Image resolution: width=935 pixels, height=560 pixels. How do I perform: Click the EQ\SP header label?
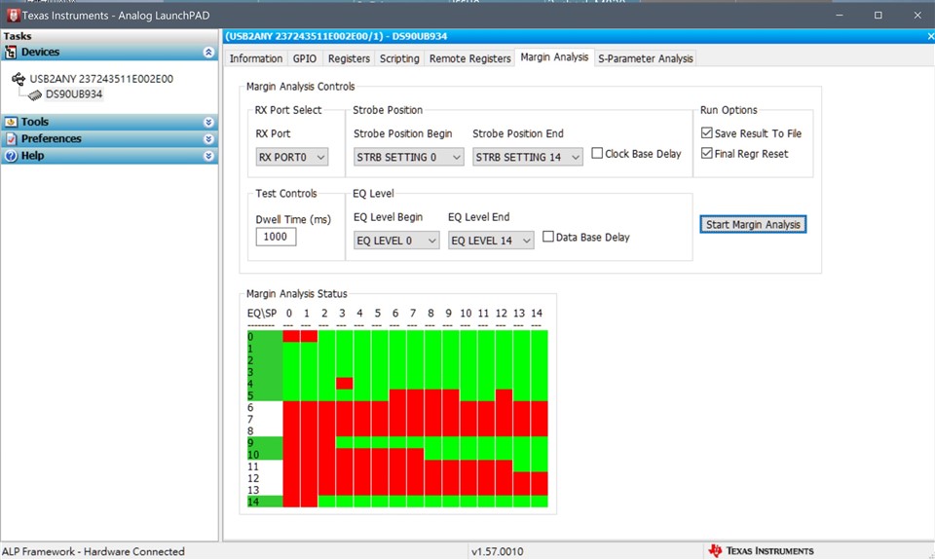[262, 313]
